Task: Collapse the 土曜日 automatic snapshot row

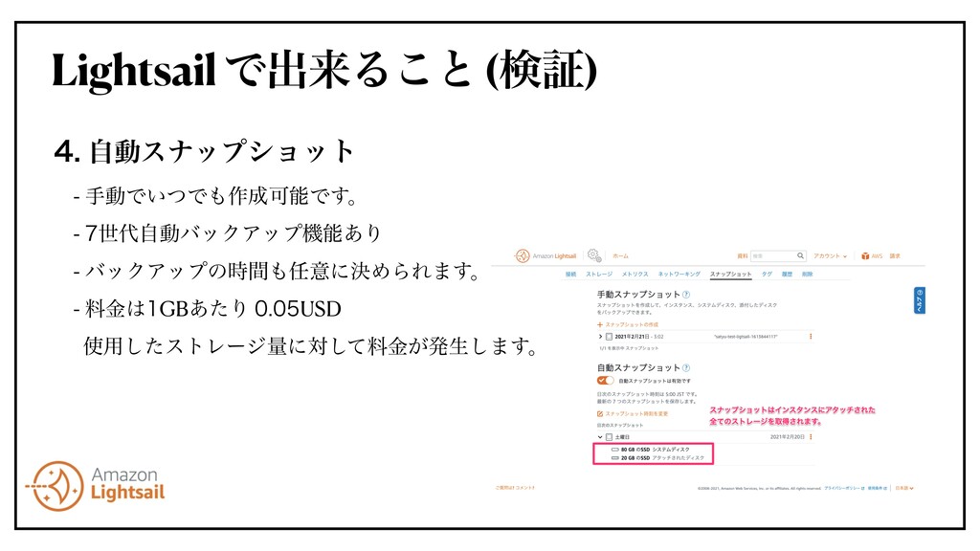Action: click(x=600, y=437)
